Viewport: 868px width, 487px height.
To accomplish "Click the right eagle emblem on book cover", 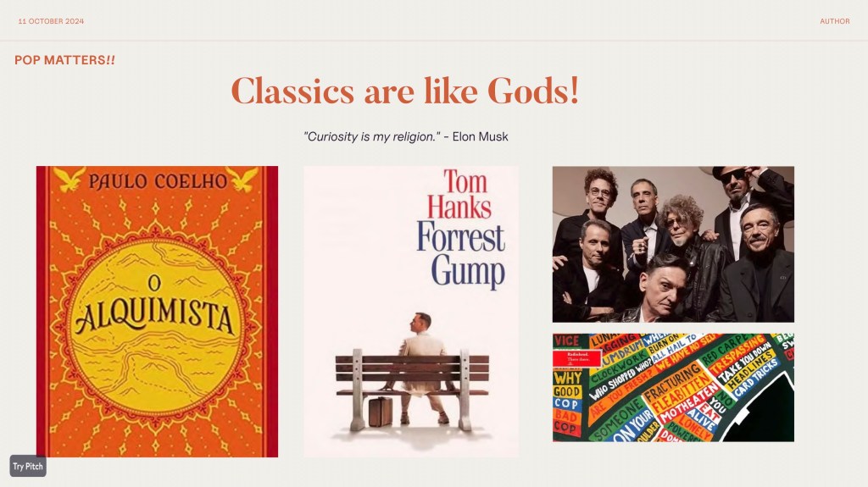I will pos(243,180).
